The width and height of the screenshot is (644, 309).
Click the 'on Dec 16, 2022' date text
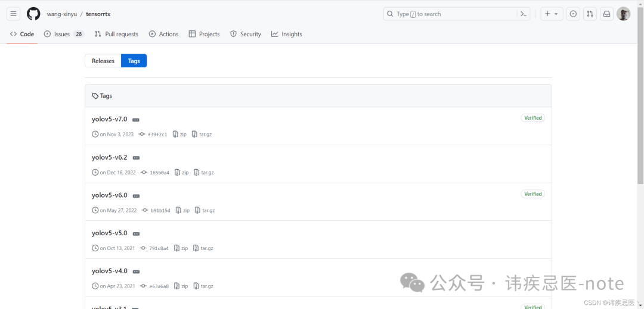click(x=117, y=173)
